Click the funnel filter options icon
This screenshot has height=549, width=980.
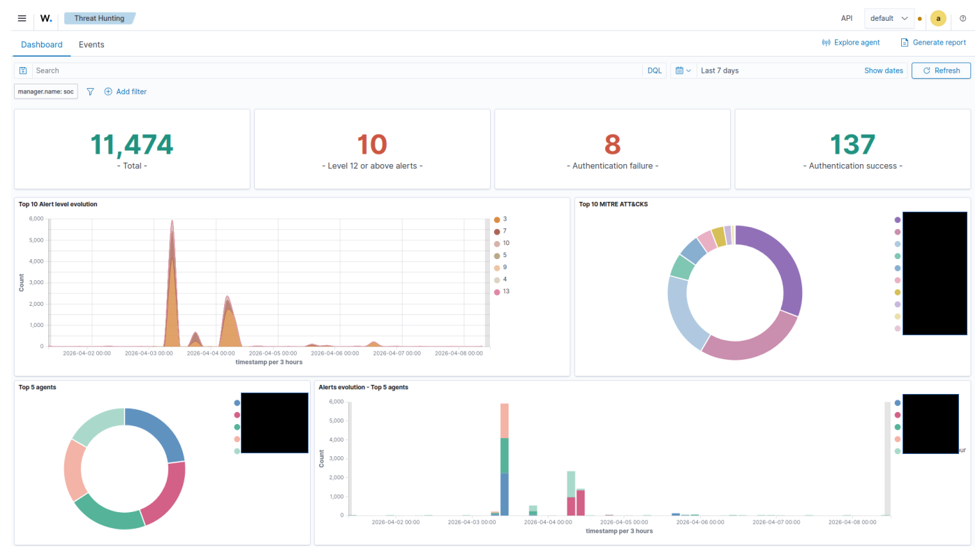point(90,91)
